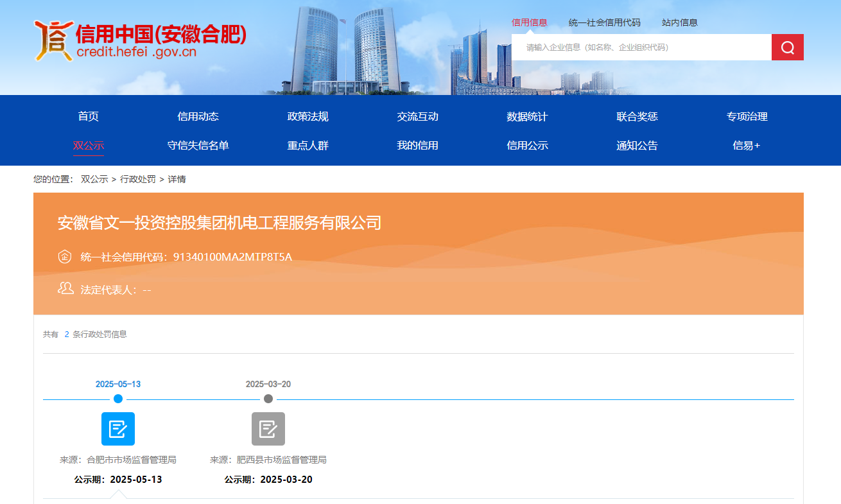
Task: Click the source text 合肥市市场监督管理局
Action: tap(132, 460)
